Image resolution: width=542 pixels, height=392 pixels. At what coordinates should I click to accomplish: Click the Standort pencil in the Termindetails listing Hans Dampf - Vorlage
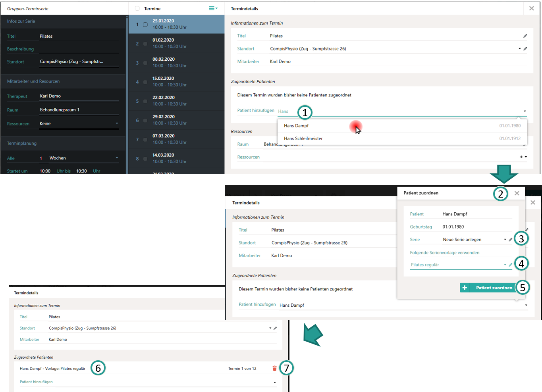point(275,328)
